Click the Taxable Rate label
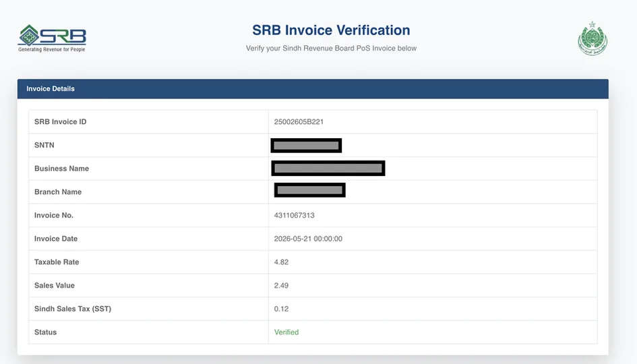The width and height of the screenshot is (637, 364). coord(57,262)
